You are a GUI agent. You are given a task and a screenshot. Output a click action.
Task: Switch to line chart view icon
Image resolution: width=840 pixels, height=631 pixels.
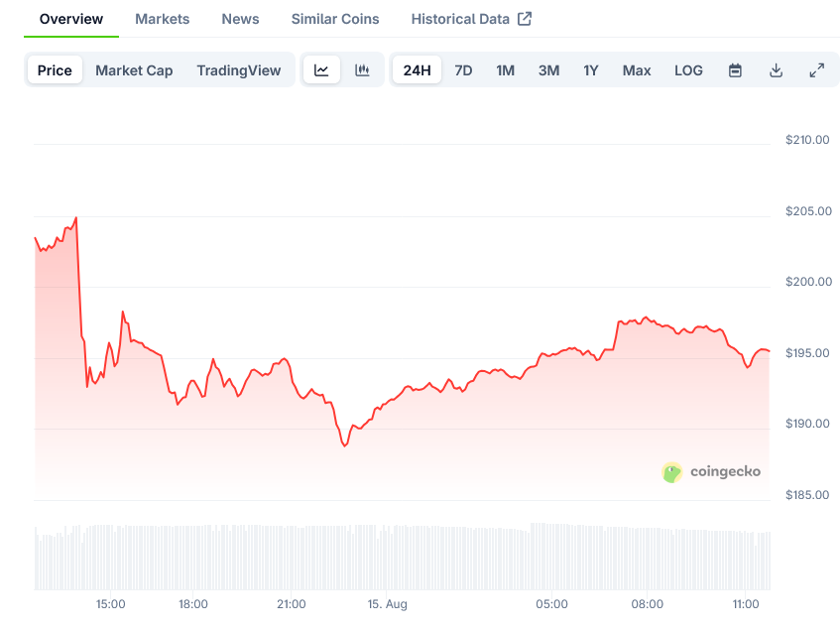pos(321,70)
